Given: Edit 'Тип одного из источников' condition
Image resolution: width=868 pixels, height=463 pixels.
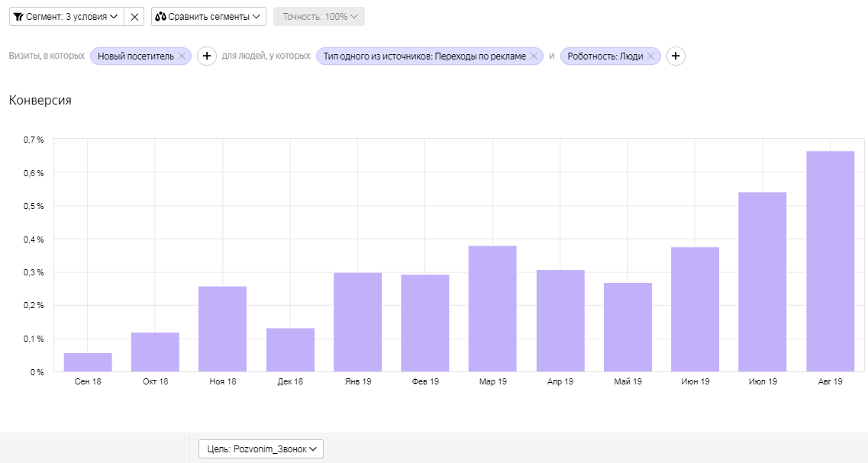Looking at the screenshot, I should 424,56.
